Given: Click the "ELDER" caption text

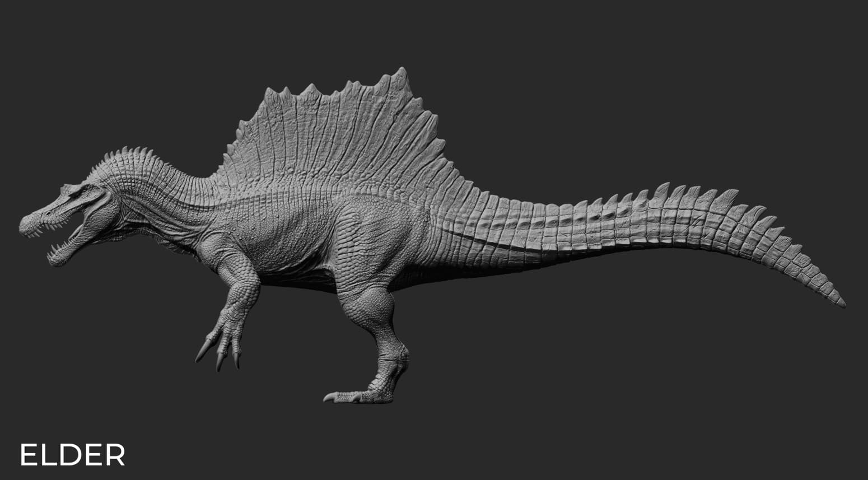Looking at the screenshot, I should tap(73, 455).
